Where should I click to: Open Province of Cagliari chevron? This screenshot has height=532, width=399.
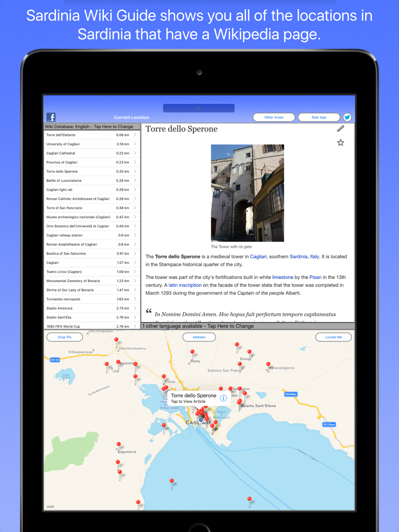click(x=135, y=162)
